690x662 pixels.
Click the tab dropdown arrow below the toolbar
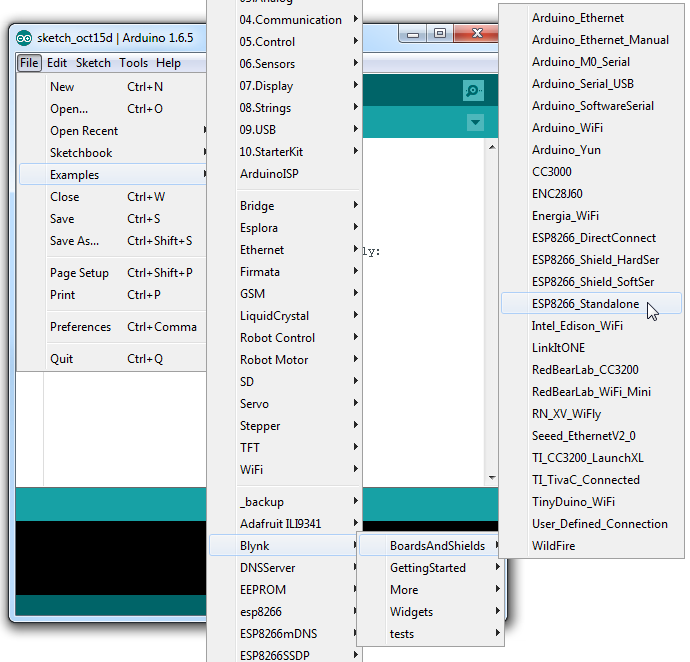pyautogui.click(x=475, y=122)
